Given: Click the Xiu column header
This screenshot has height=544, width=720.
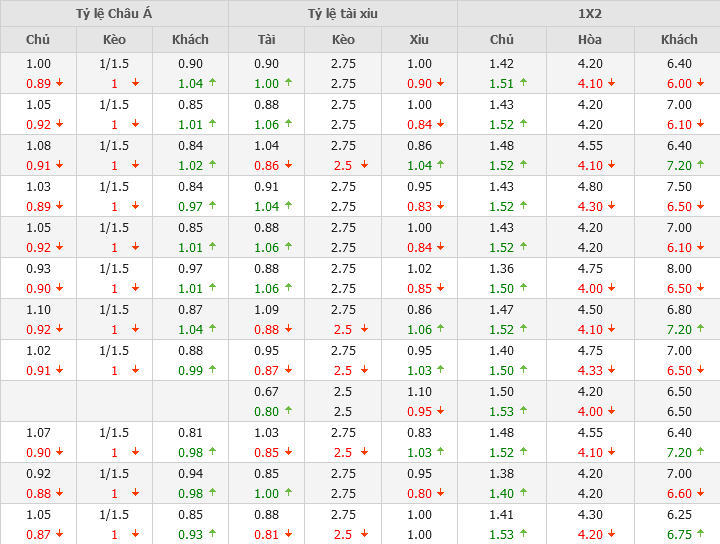Looking at the screenshot, I should click(x=419, y=40).
